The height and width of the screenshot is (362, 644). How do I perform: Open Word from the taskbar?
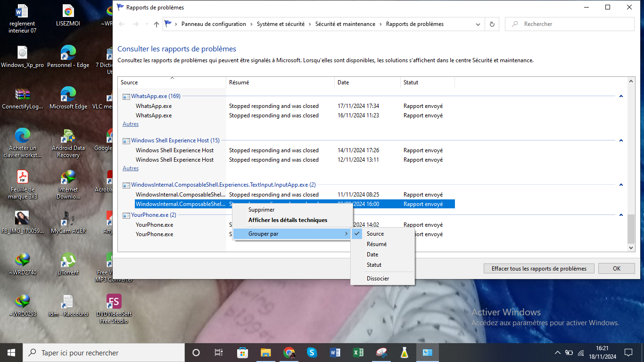[335, 353]
